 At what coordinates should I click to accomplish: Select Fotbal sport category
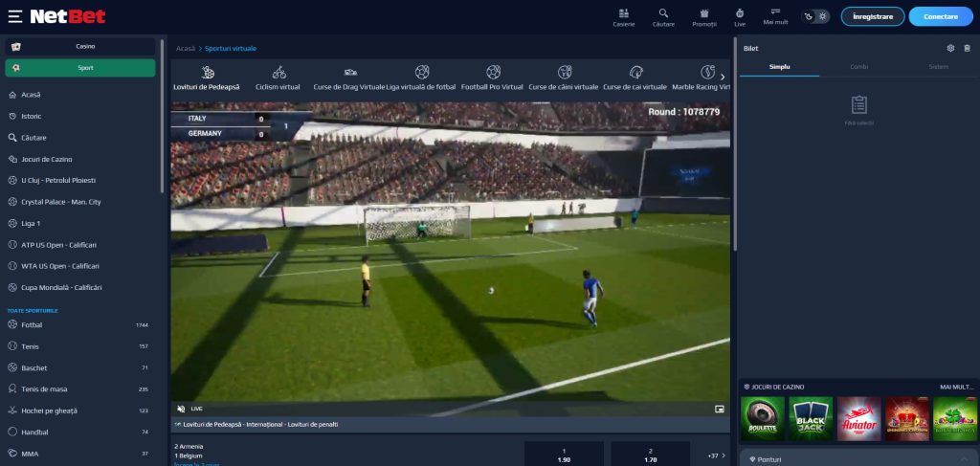80,324
